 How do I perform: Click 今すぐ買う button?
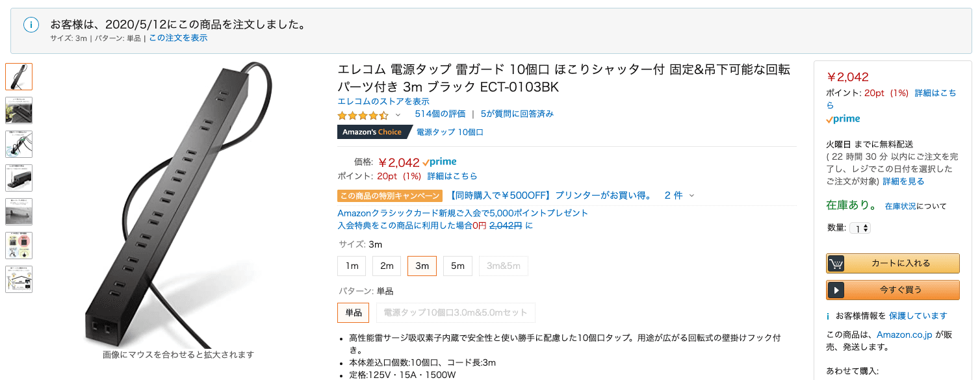893,290
